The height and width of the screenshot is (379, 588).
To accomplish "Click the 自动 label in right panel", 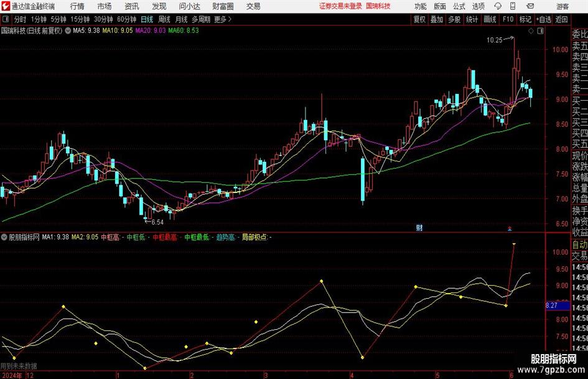I will point(580,245).
